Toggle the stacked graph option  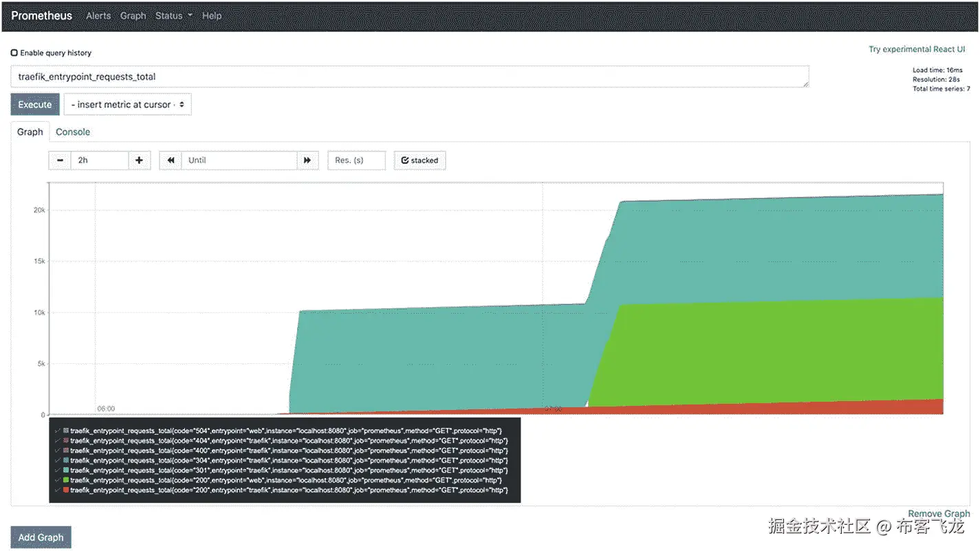pos(420,160)
